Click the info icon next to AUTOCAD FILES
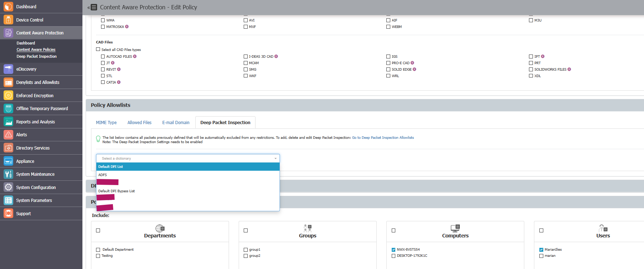The height and width of the screenshot is (269, 644). (x=135, y=56)
